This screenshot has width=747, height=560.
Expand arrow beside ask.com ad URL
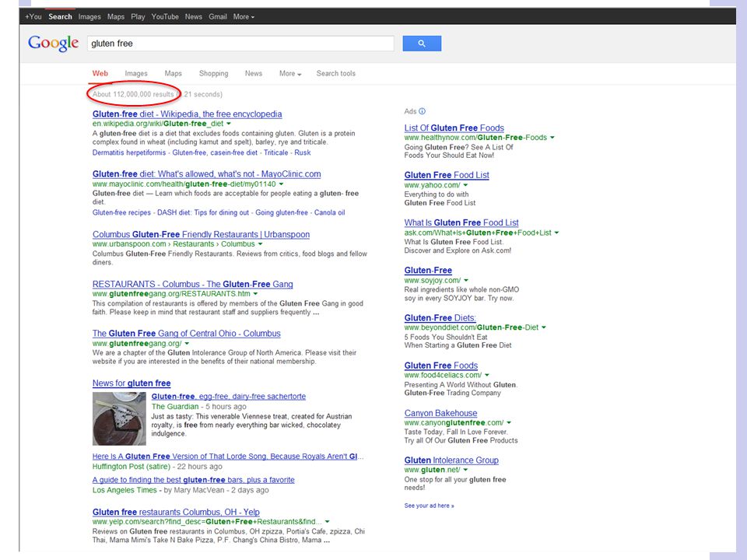click(x=556, y=233)
